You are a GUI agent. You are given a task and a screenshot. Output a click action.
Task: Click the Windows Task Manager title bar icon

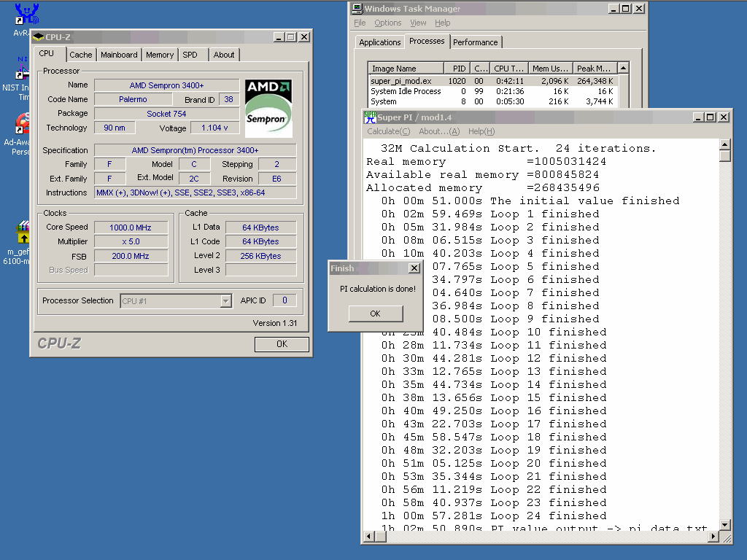click(357, 9)
